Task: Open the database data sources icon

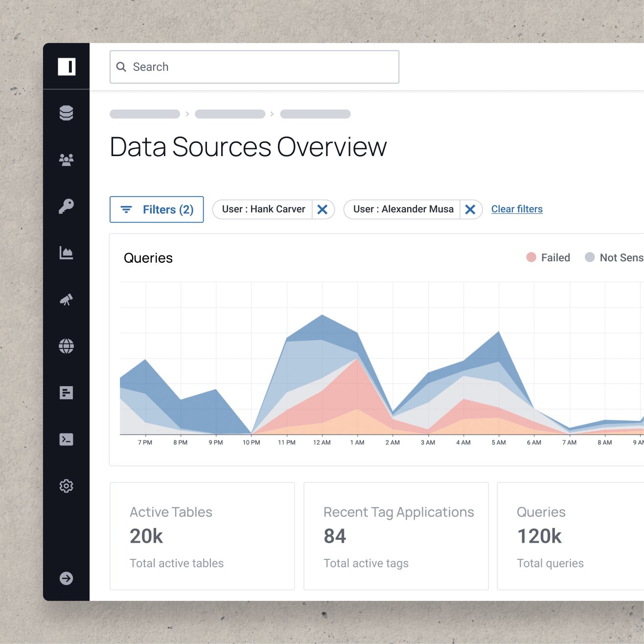Action: pos(67,113)
